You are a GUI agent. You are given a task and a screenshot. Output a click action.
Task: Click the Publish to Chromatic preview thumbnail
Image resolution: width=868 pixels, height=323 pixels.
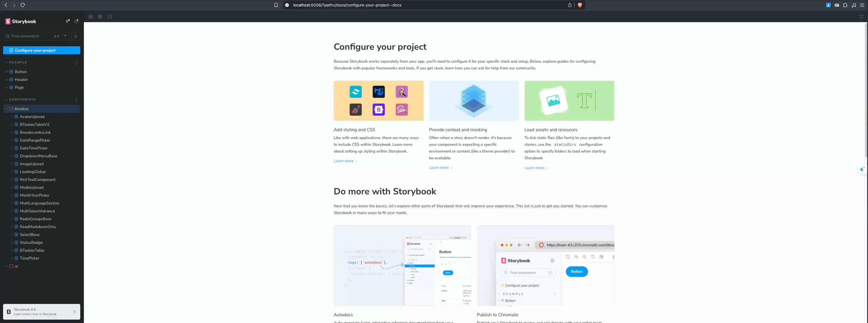[x=546, y=266]
